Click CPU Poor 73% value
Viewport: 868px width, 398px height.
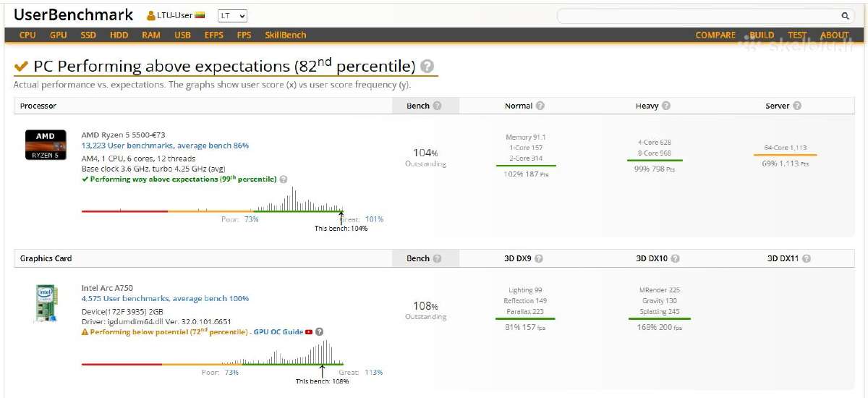(x=251, y=219)
